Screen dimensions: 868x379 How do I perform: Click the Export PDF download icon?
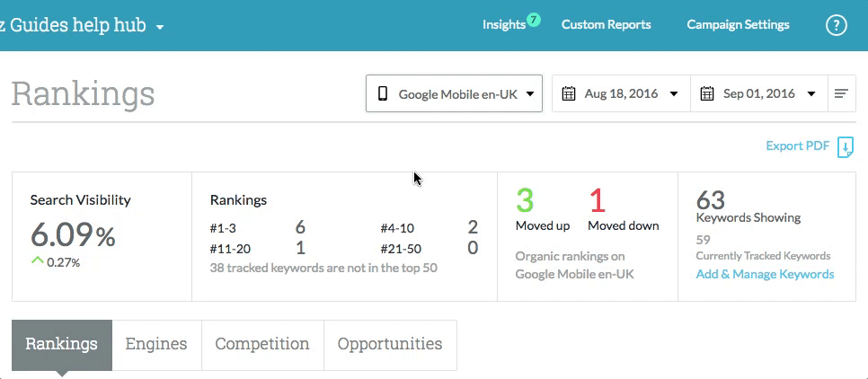tap(846, 147)
